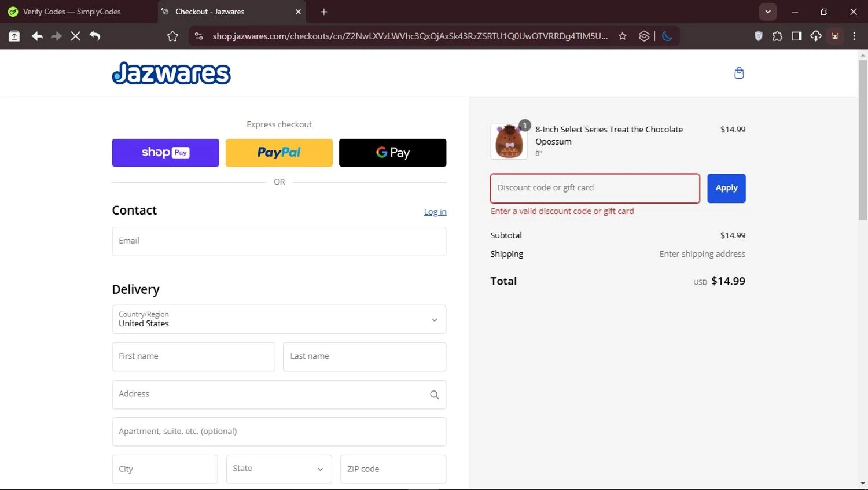Click the star outline icon beside the address bar

[172, 36]
